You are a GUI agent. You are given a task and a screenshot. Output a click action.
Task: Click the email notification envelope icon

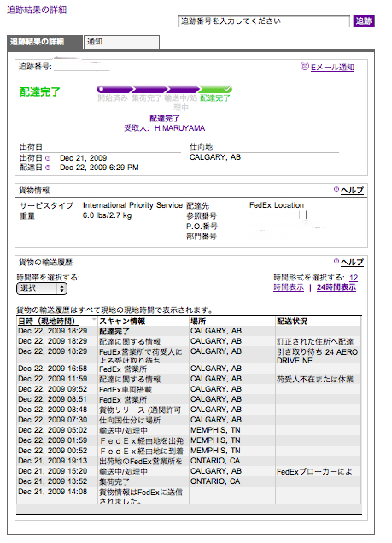pos(305,66)
